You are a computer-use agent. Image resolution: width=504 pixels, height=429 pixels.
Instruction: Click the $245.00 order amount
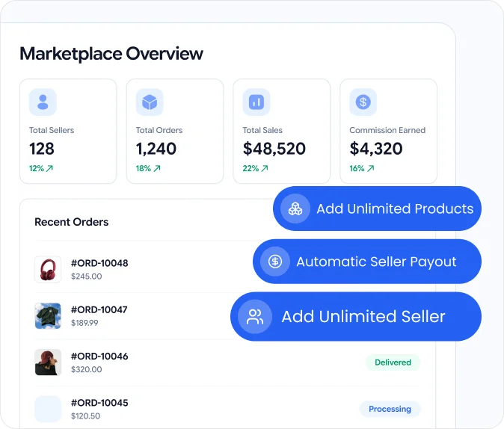[x=87, y=277]
